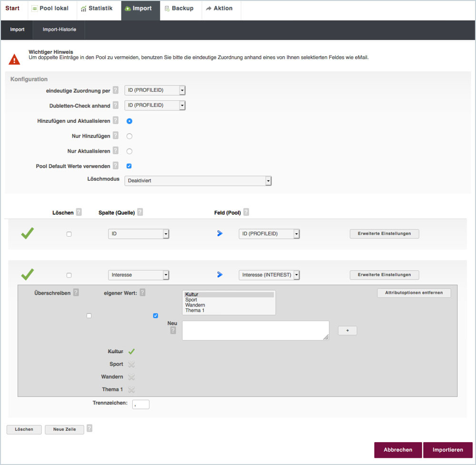476x465 pixels.
Task: Expand the Dubletten-Check anhand dropdown
Action: click(155, 106)
